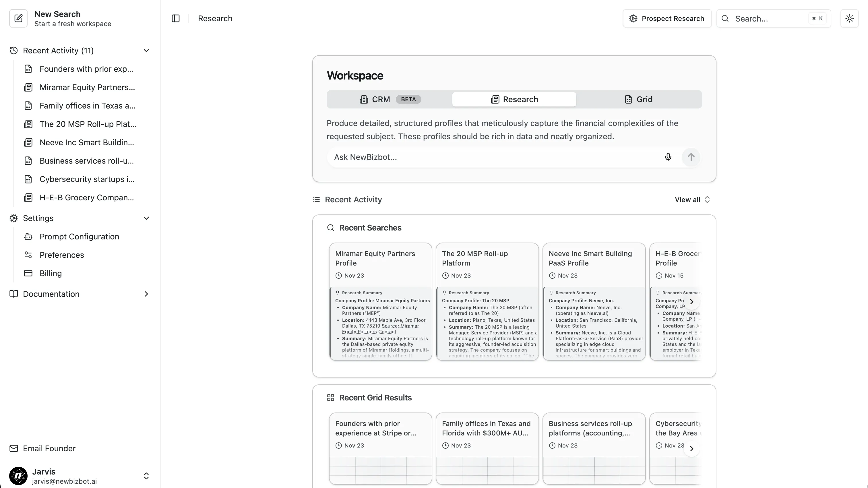
Task: Click the Ask NewBizbot input field
Action: click(x=472, y=157)
